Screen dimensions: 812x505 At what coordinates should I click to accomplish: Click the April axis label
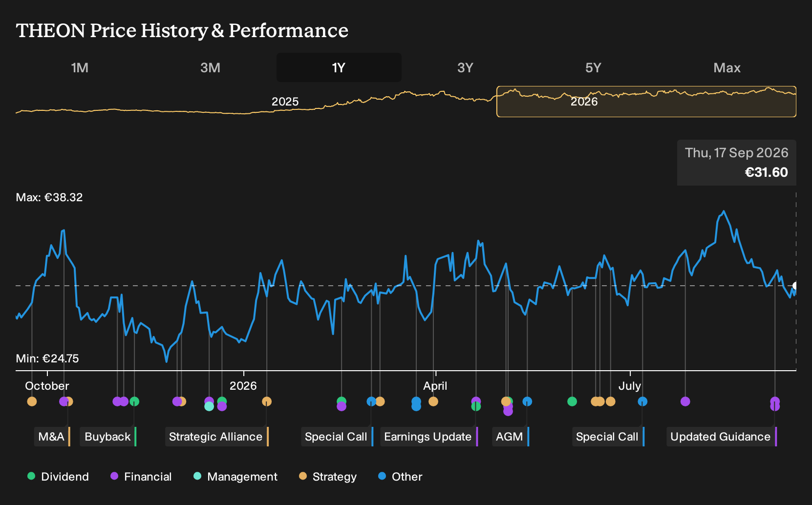click(x=435, y=386)
